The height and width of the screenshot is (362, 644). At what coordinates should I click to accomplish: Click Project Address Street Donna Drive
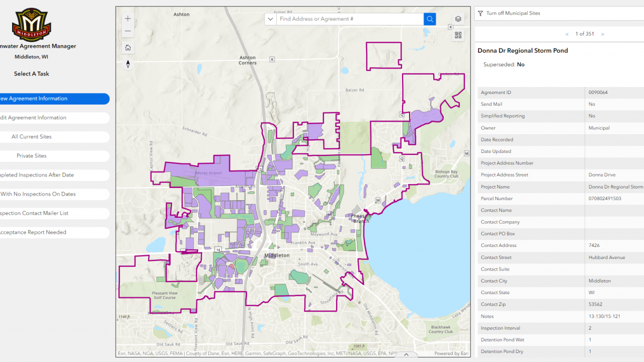[602, 175]
